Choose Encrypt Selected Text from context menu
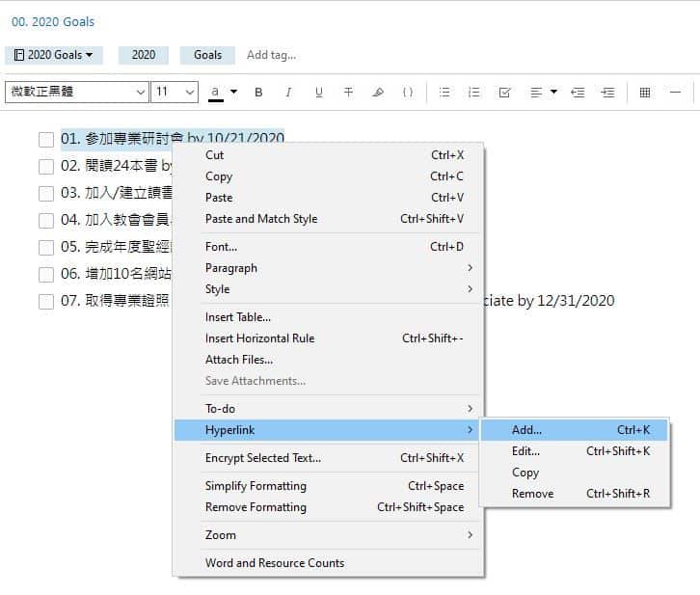The width and height of the screenshot is (700, 595). [263, 458]
